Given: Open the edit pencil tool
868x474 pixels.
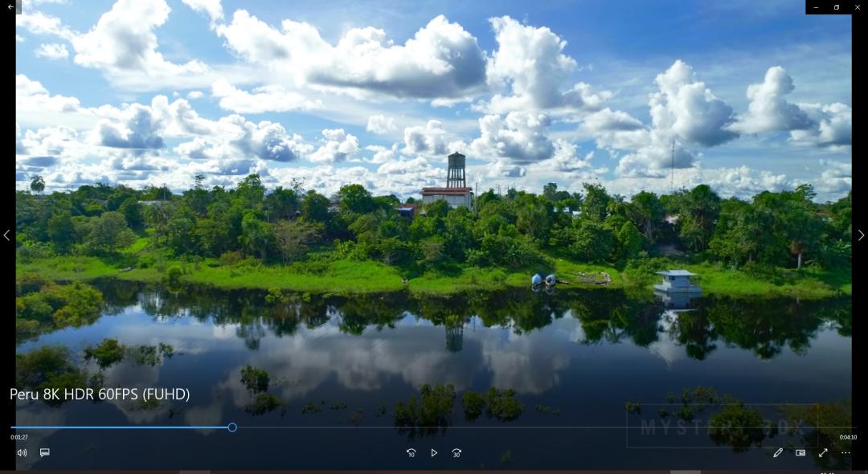Looking at the screenshot, I should [778, 452].
